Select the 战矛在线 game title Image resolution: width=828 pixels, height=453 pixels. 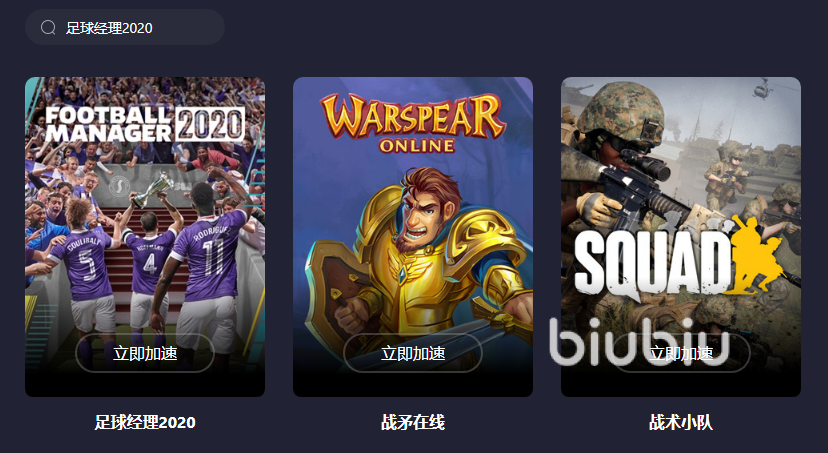[413, 422]
